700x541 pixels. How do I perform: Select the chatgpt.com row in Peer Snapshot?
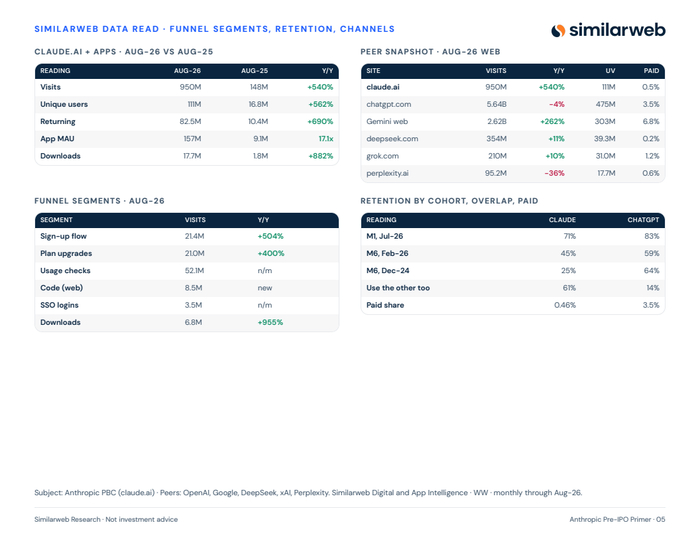coord(512,104)
